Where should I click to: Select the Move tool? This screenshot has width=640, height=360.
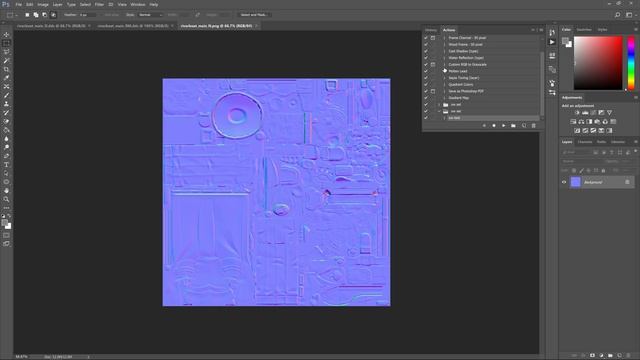[6, 35]
